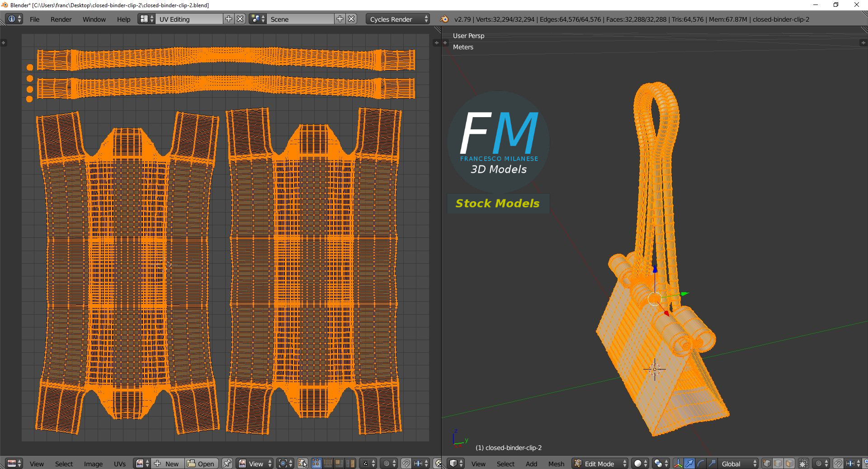Delete the current Scene with X icon
868x469 pixels.
coord(351,19)
